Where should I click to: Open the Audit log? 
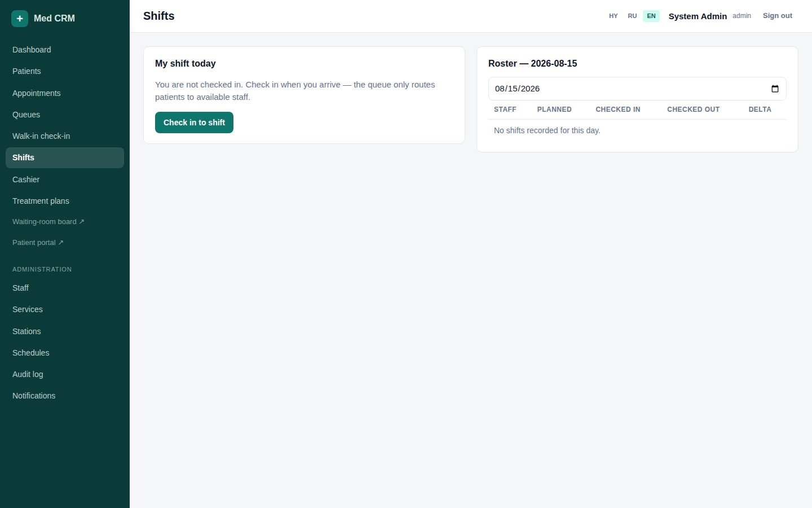65,374
